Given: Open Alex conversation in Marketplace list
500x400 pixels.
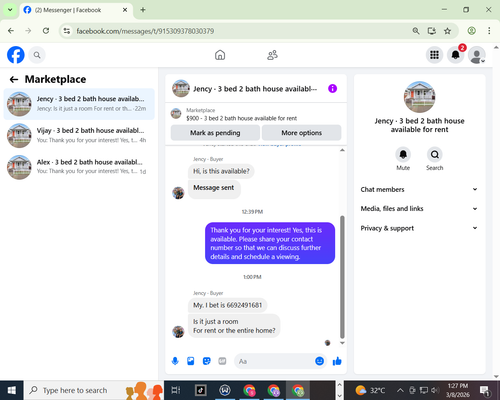Looking at the screenshot, I should (79, 167).
